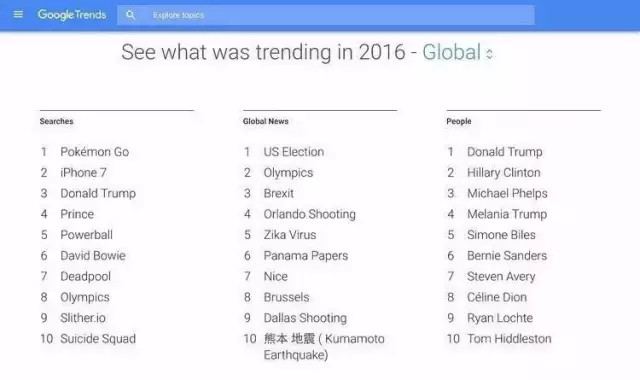
Task: Focus the Explore topics search field
Action: [326, 15]
